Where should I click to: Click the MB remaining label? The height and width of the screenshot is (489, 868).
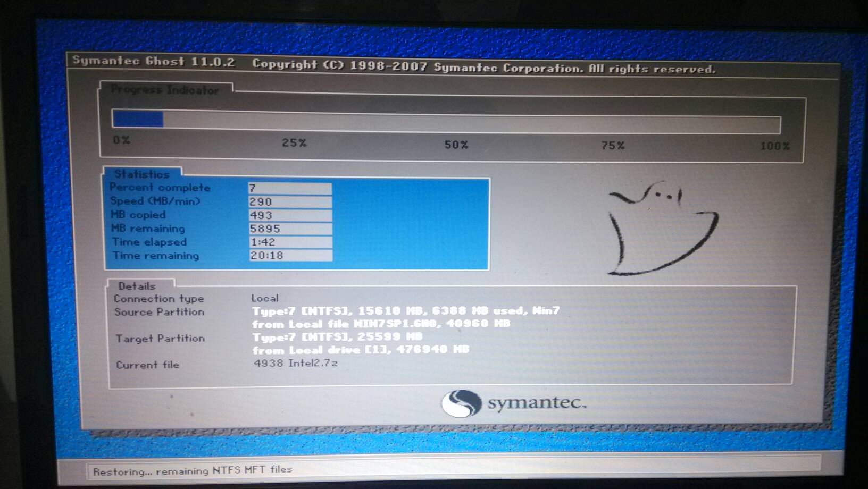click(148, 229)
